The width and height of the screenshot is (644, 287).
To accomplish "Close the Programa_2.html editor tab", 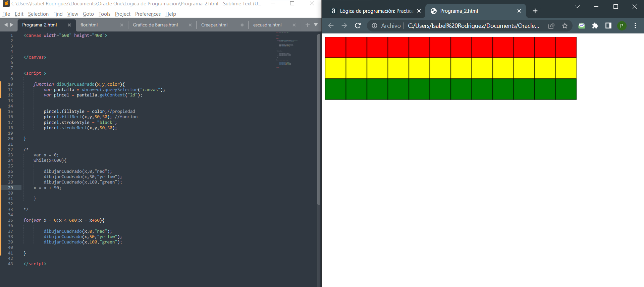I will [x=69, y=25].
